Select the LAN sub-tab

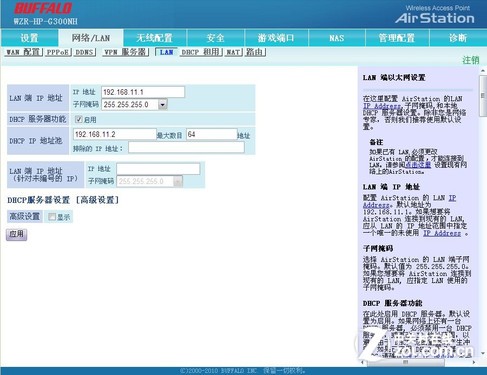click(x=166, y=52)
